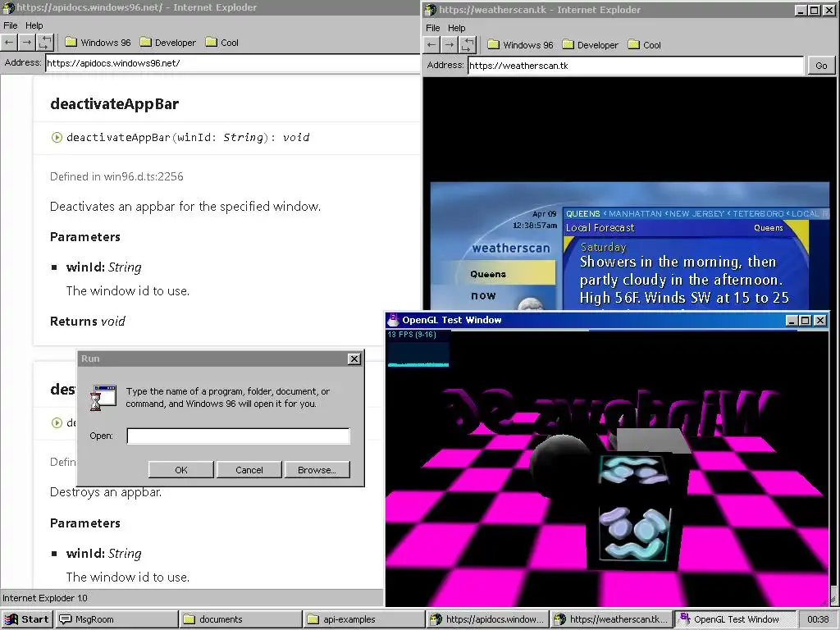Click the Forward arrow in apidocs browser
The height and width of the screenshot is (630, 840).
[x=27, y=43]
